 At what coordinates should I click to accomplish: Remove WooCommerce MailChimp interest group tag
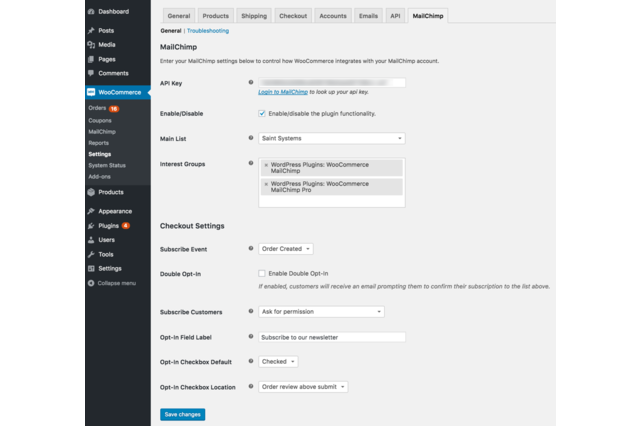[x=266, y=165]
